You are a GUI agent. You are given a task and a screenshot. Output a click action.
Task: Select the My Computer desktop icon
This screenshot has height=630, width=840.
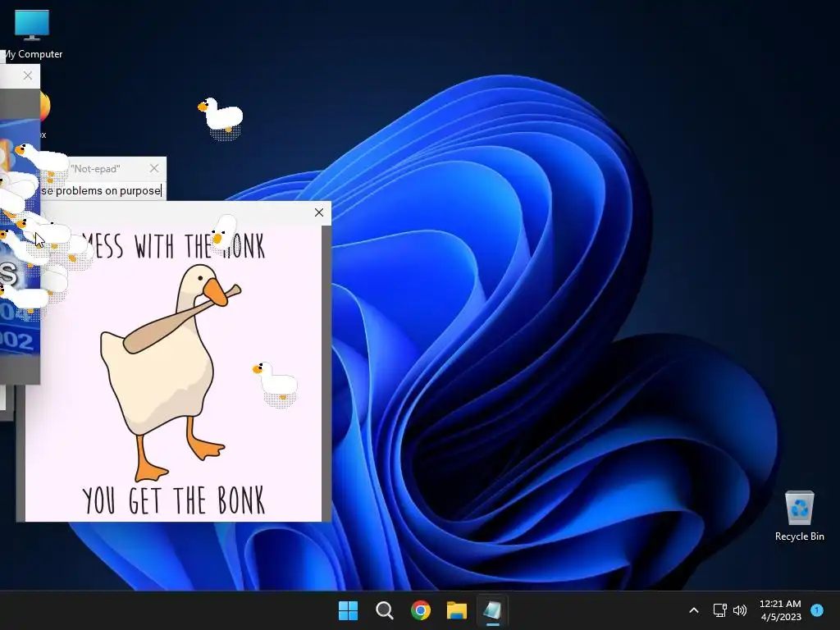coord(32,34)
